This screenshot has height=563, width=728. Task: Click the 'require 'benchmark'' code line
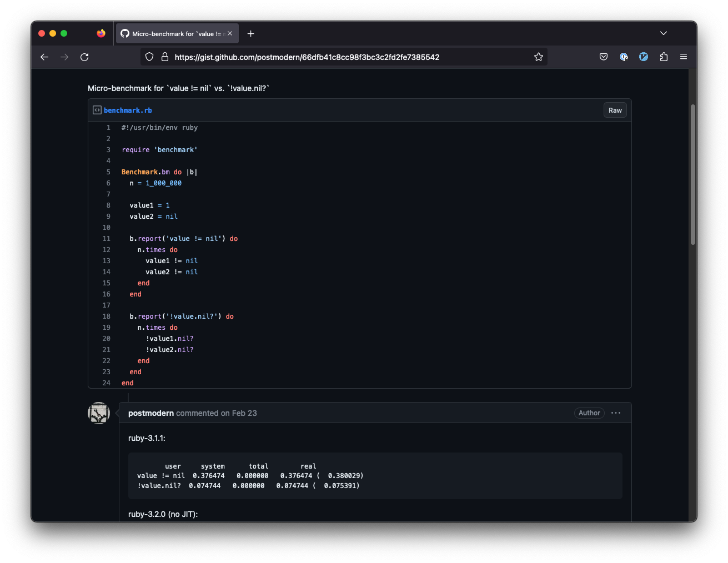159,150
